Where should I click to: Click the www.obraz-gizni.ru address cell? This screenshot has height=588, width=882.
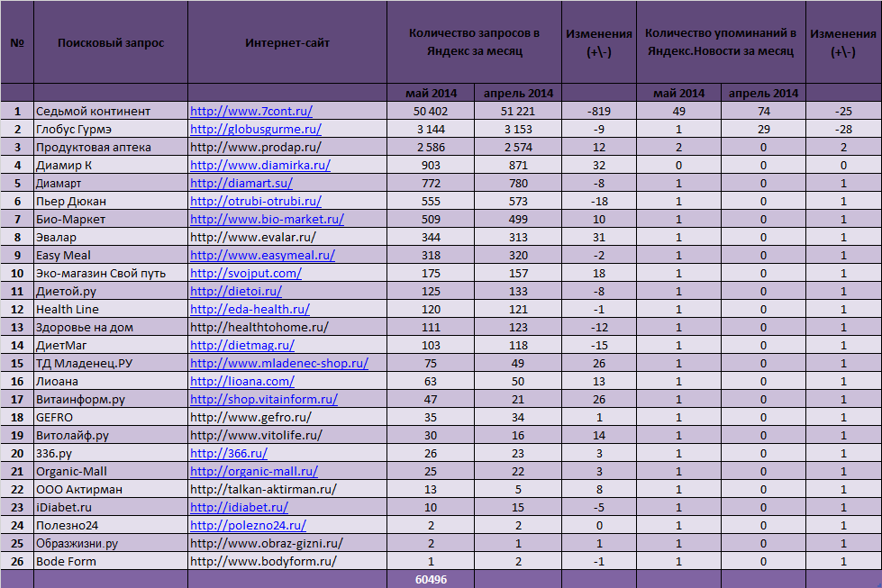pyautogui.click(x=287, y=543)
